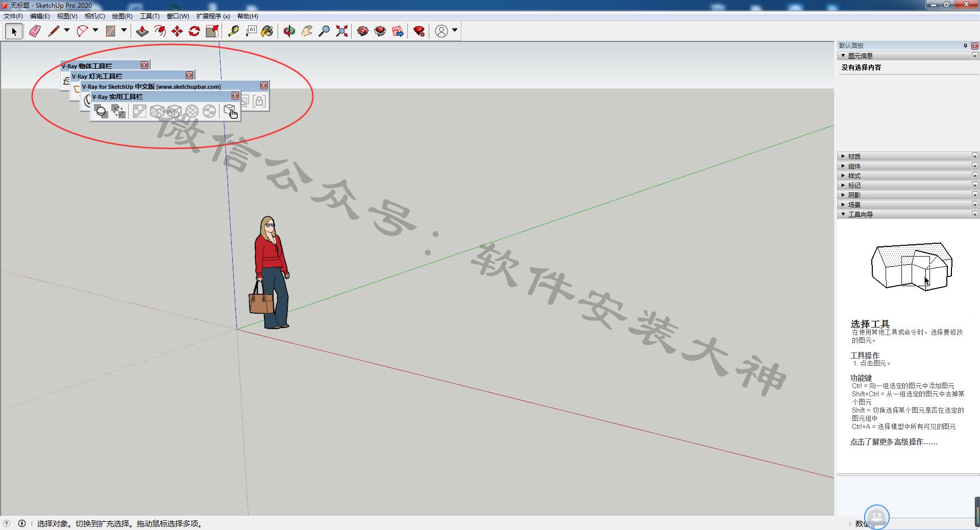Close the V-Ray for SketchUp 中文版 toolbar
Image resolution: width=980 pixels, height=530 pixels.
tap(264, 86)
